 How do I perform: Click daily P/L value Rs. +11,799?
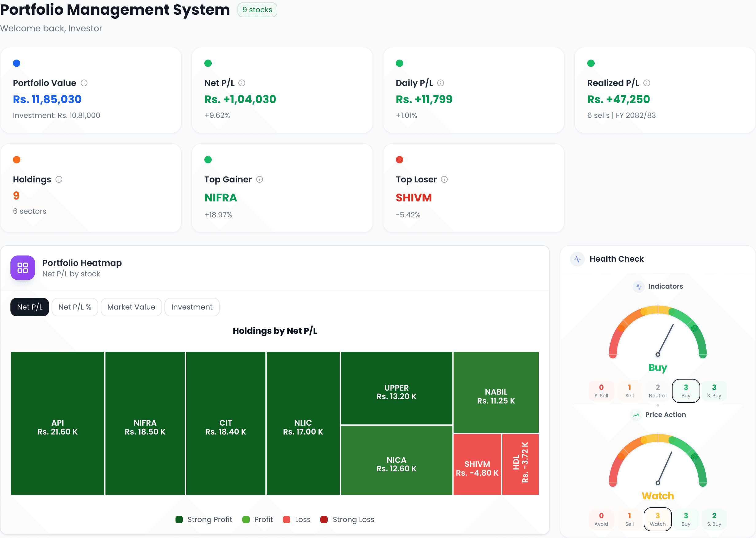(424, 99)
